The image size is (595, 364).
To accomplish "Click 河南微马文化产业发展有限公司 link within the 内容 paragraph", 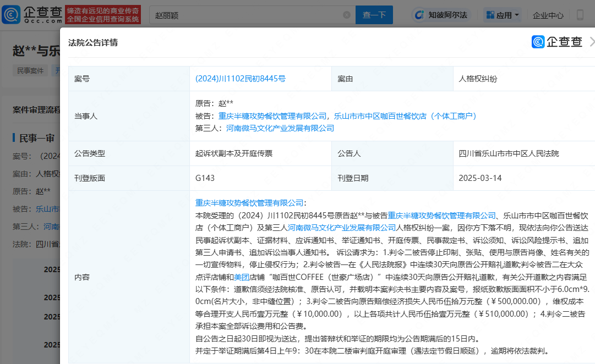I will 341,228.
